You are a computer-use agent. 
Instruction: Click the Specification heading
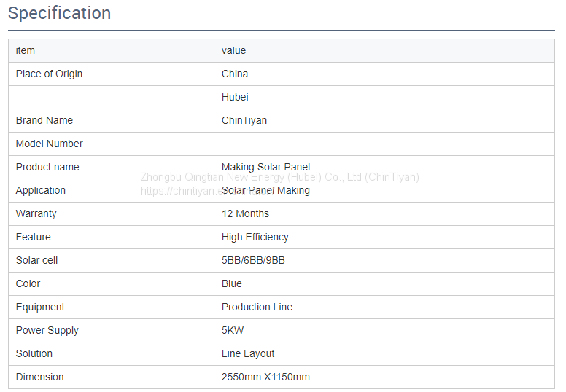pos(60,13)
